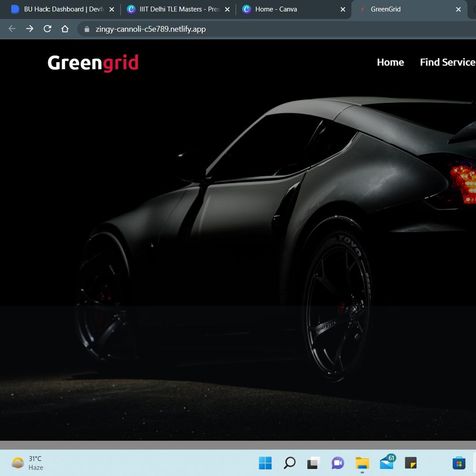Close the Home - Canva tab
The width and height of the screenshot is (476, 476).
[x=343, y=9]
